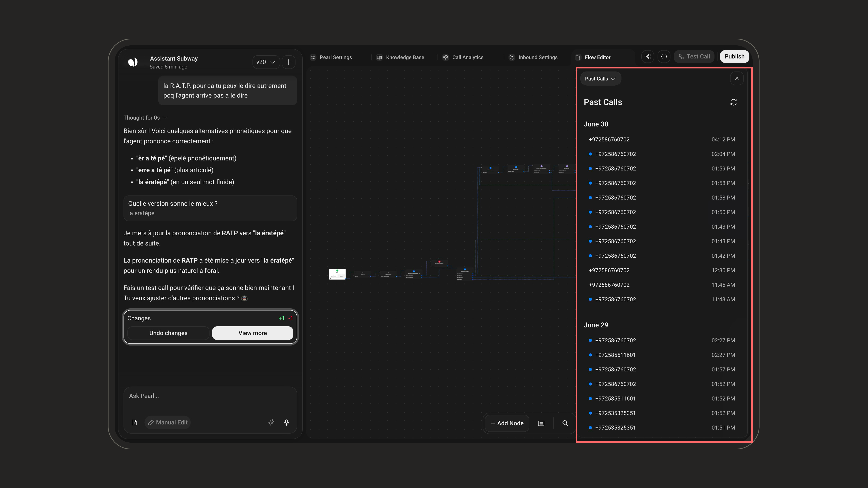Open the JSON braces code view icon
The height and width of the screenshot is (488, 868).
[664, 57]
